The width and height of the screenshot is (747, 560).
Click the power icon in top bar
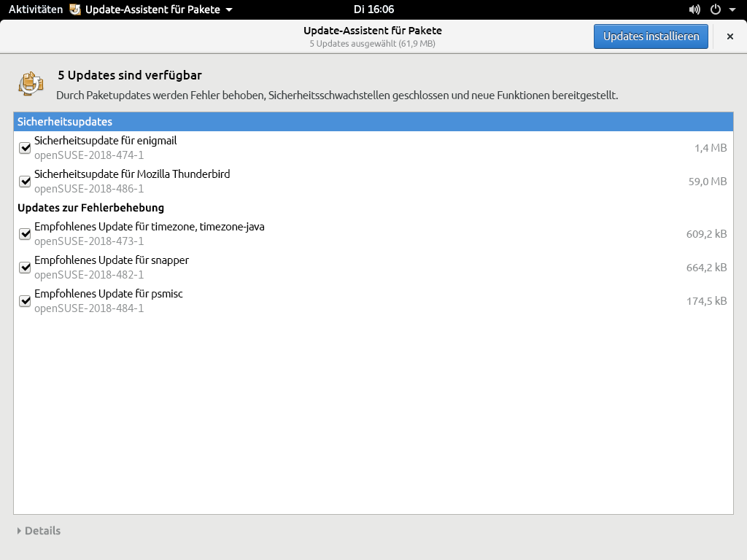click(715, 9)
